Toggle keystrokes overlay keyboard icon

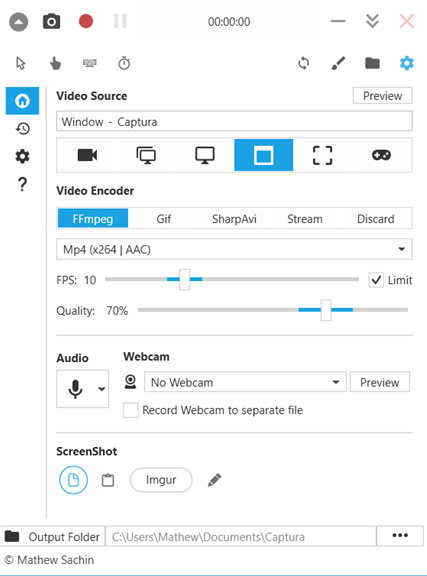[x=90, y=63]
